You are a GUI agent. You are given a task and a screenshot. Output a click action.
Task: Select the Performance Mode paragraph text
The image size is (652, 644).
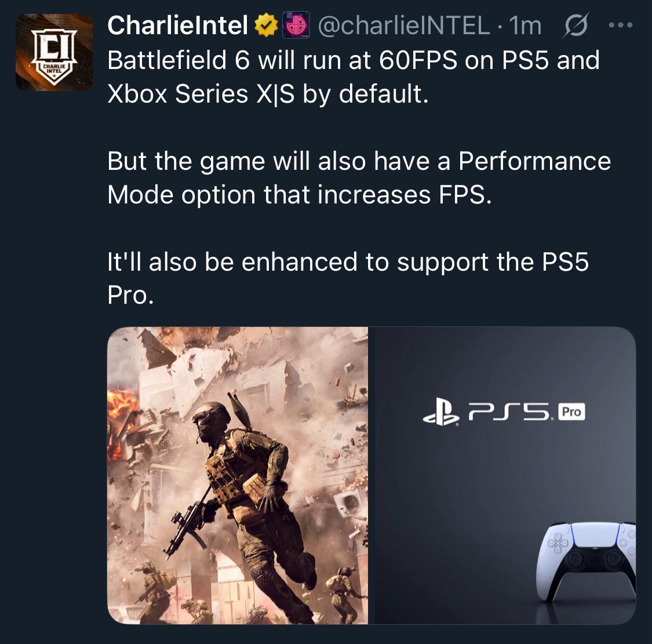point(359,177)
